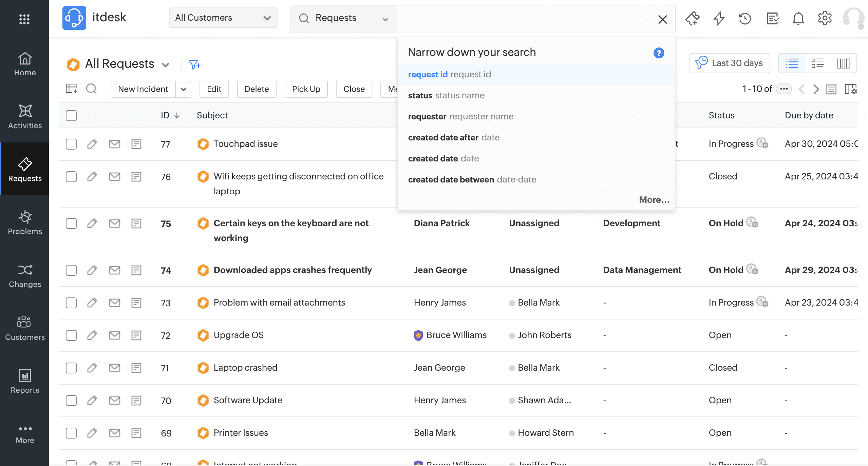Switch to kanban column view
This screenshot has height=466, width=868.
click(x=843, y=63)
